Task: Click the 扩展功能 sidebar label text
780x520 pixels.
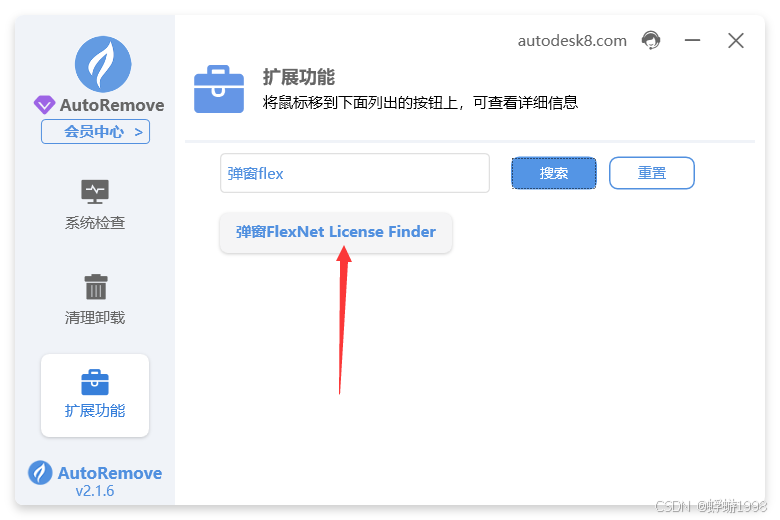Action: 95,411
